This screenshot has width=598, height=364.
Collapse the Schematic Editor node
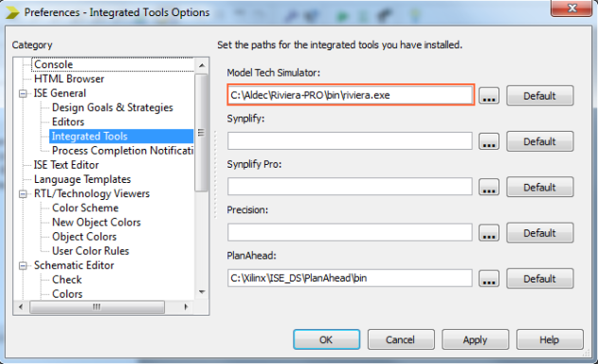click(x=23, y=266)
